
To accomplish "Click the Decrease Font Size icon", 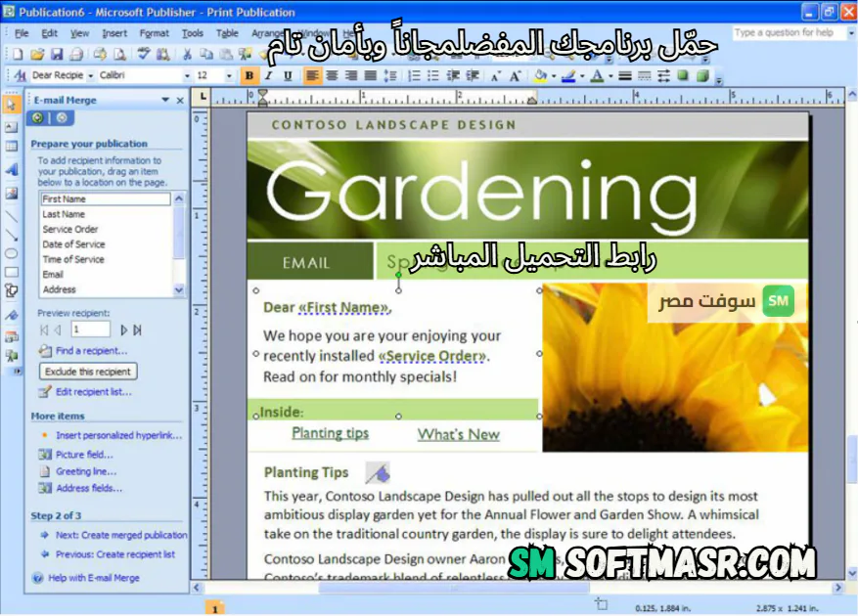I will pos(495,75).
